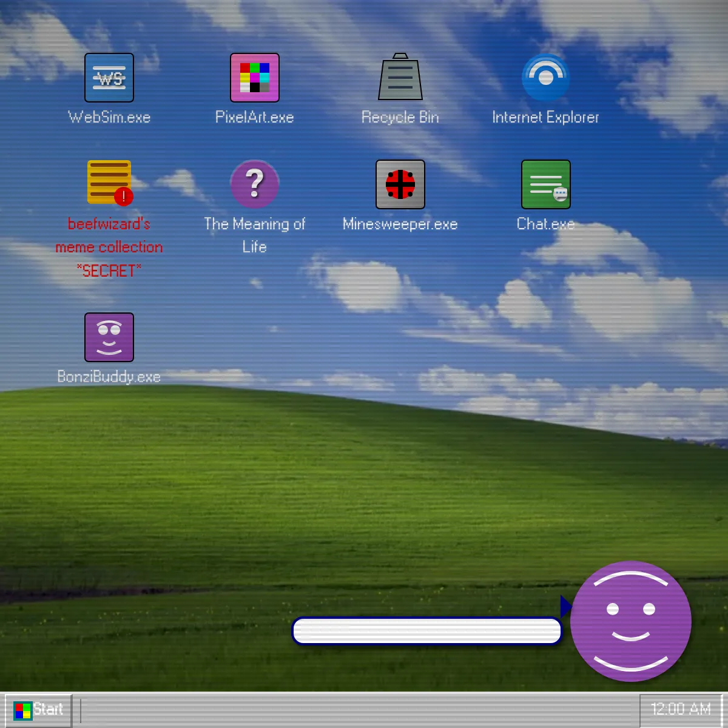Image resolution: width=728 pixels, height=728 pixels.
Task: Open the WebSim.exe desktop icon
Action: click(109, 78)
